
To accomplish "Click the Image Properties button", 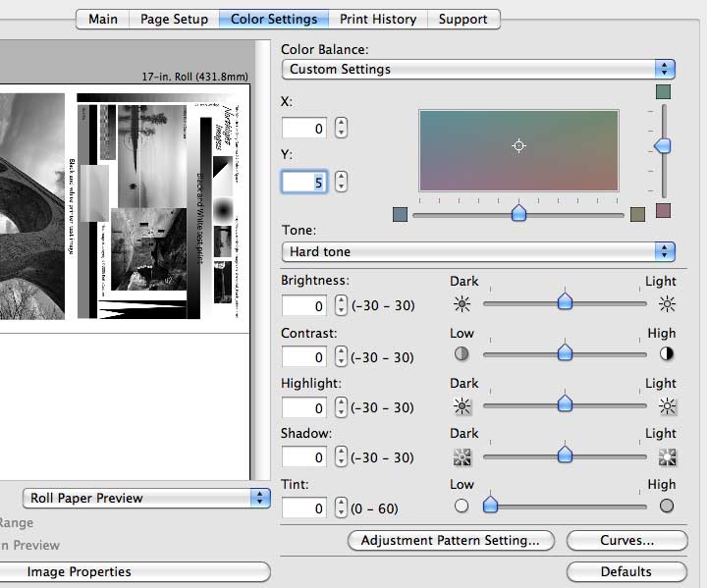I will [x=136, y=571].
